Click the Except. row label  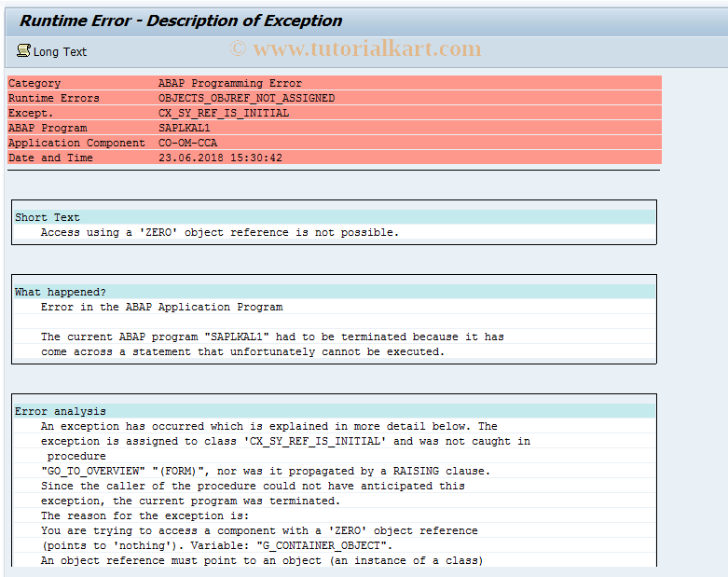pos(31,113)
